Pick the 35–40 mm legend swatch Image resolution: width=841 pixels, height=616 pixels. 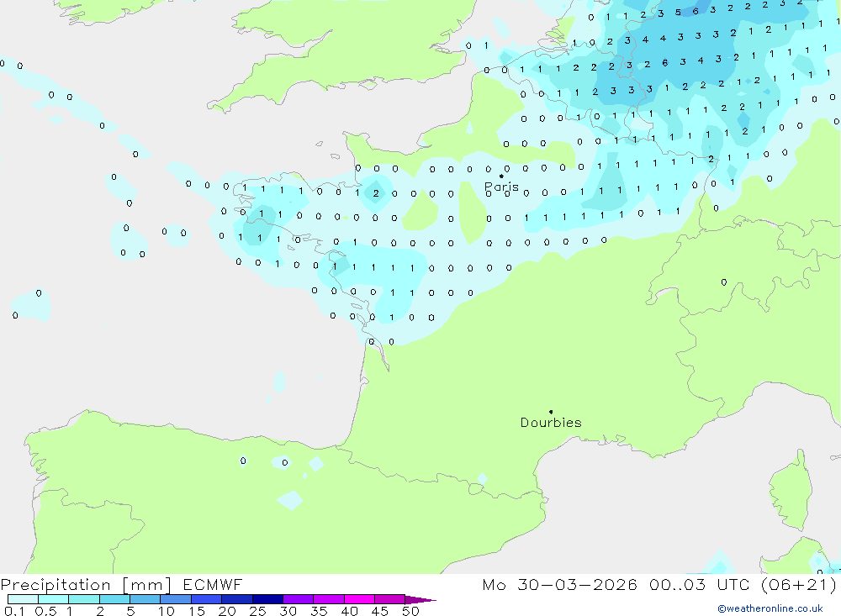tap(329, 599)
